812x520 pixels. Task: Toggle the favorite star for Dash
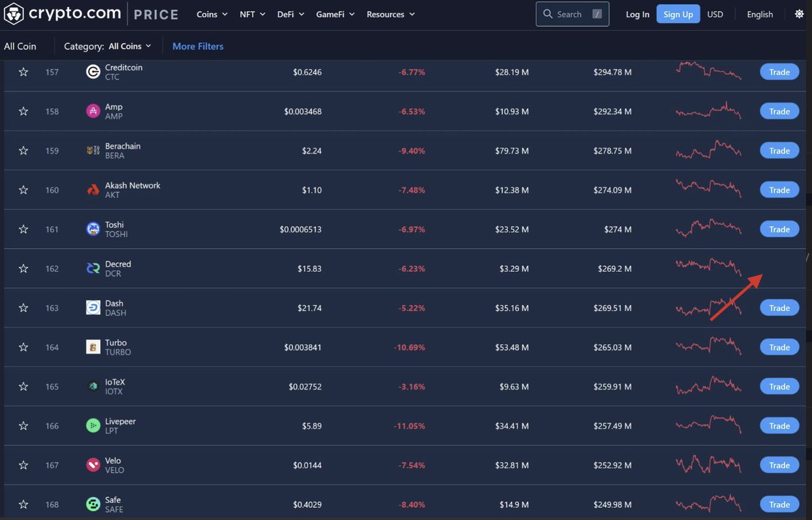click(23, 307)
